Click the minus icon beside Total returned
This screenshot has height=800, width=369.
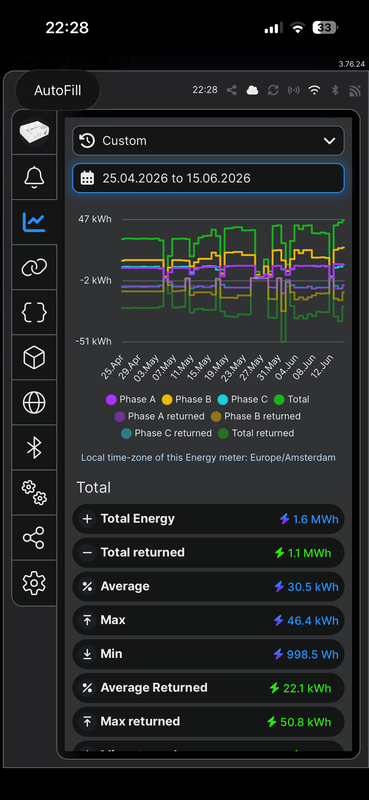click(x=87, y=553)
